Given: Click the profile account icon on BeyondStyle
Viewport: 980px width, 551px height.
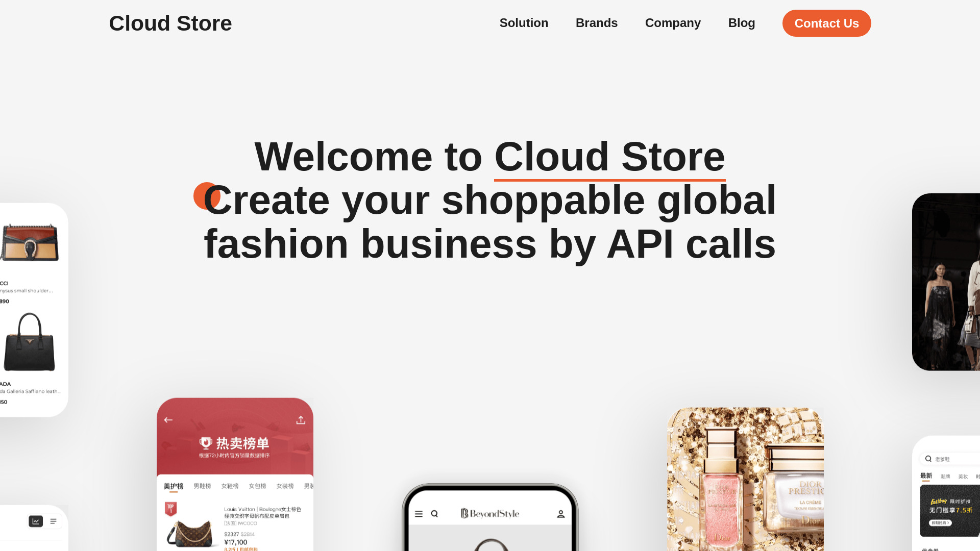Looking at the screenshot, I should [x=560, y=514].
